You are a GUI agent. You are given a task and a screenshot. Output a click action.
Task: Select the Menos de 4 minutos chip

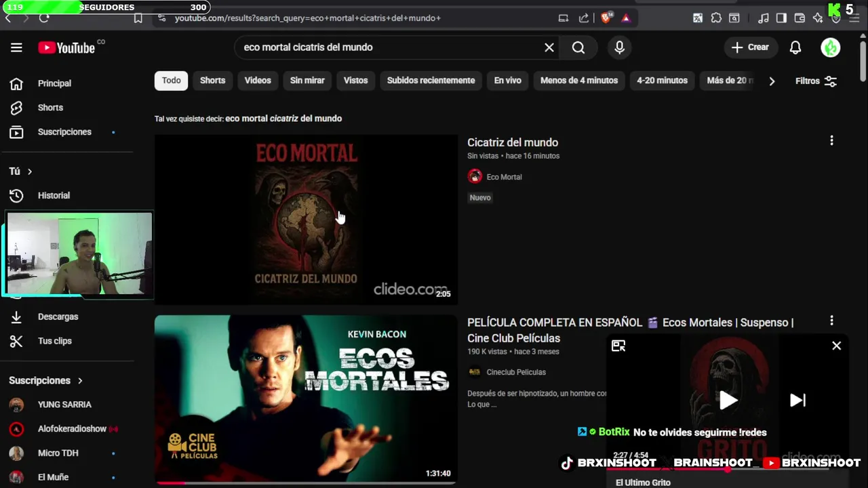pos(579,81)
